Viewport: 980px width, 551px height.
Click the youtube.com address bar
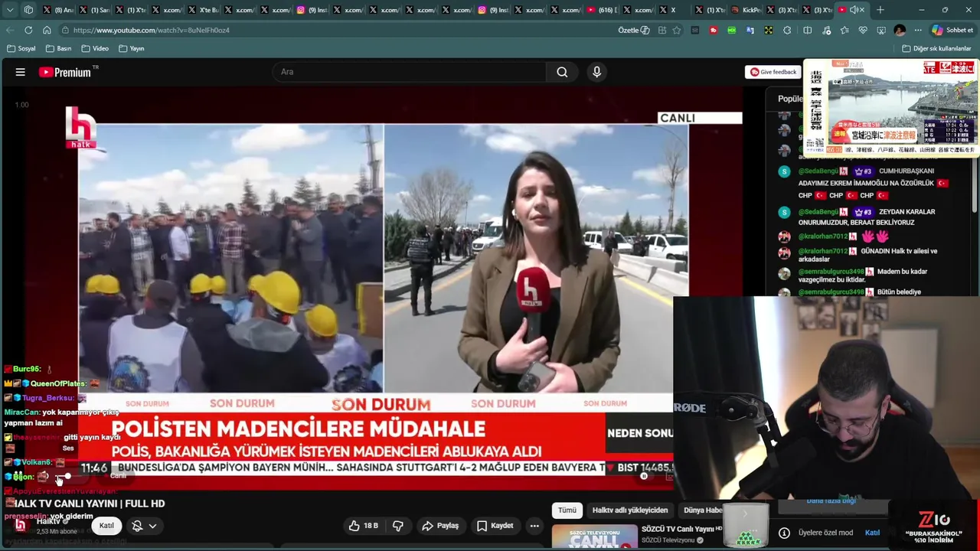tap(337, 30)
